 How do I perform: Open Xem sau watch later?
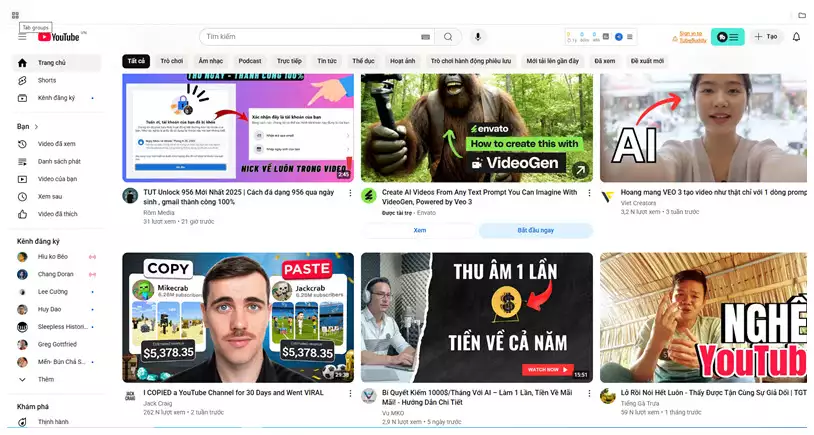click(57, 197)
